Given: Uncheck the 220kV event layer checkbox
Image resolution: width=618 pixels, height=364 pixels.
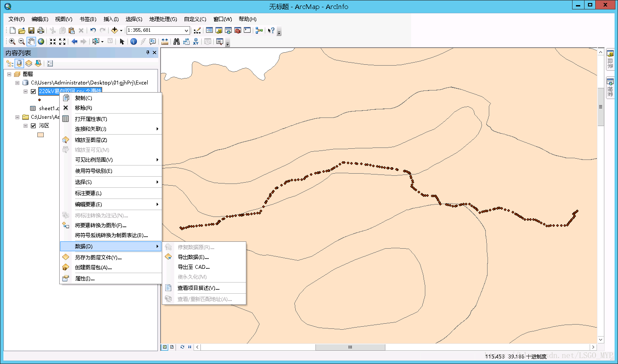Looking at the screenshot, I should pyautogui.click(x=33, y=91).
